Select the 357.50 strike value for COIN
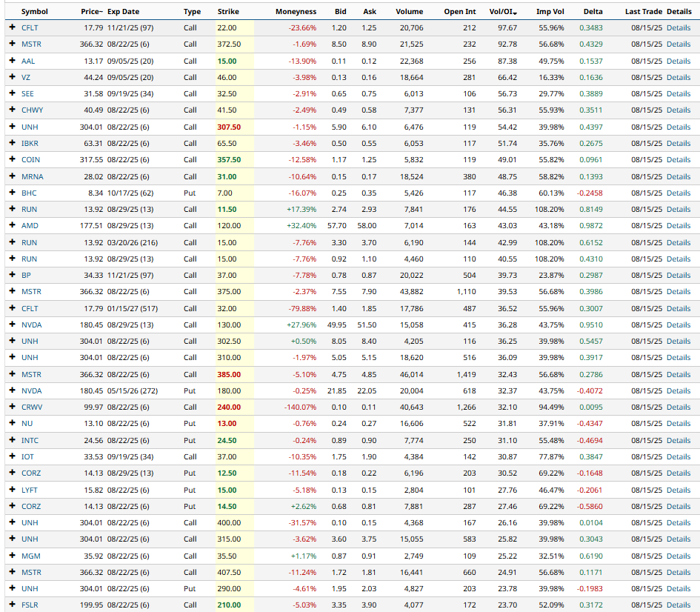The height and width of the screenshot is (612, 700). (x=229, y=159)
